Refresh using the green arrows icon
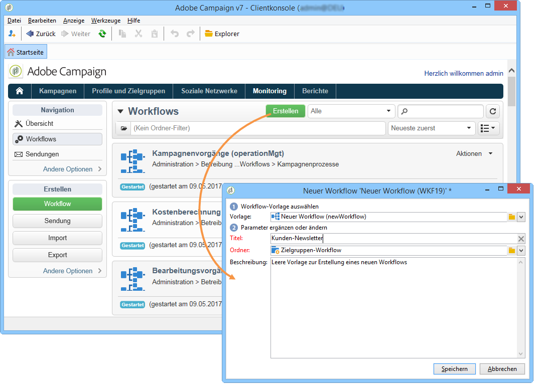The width and height of the screenshot is (543, 392). pos(102,34)
